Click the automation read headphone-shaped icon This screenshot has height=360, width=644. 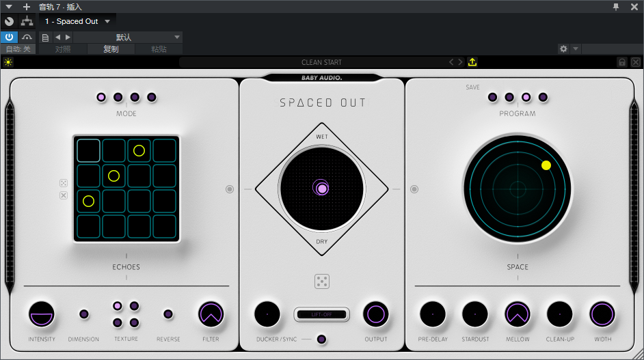27,37
